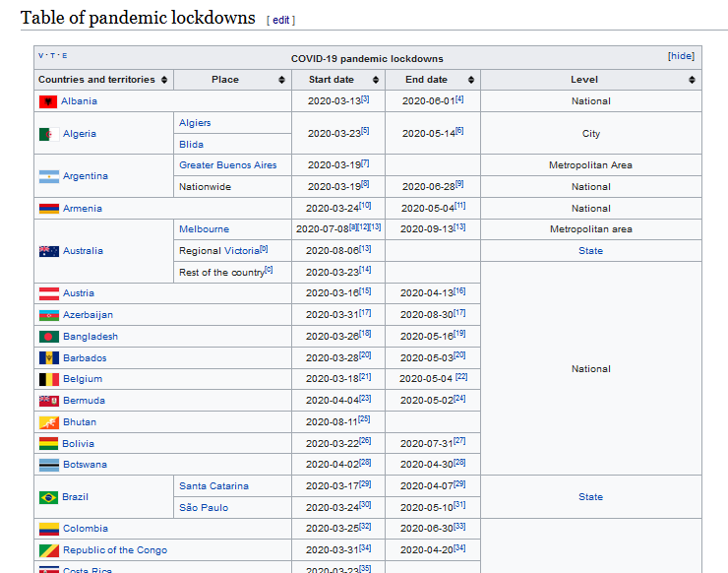Open the Greater Buenos Aires link

click(228, 165)
